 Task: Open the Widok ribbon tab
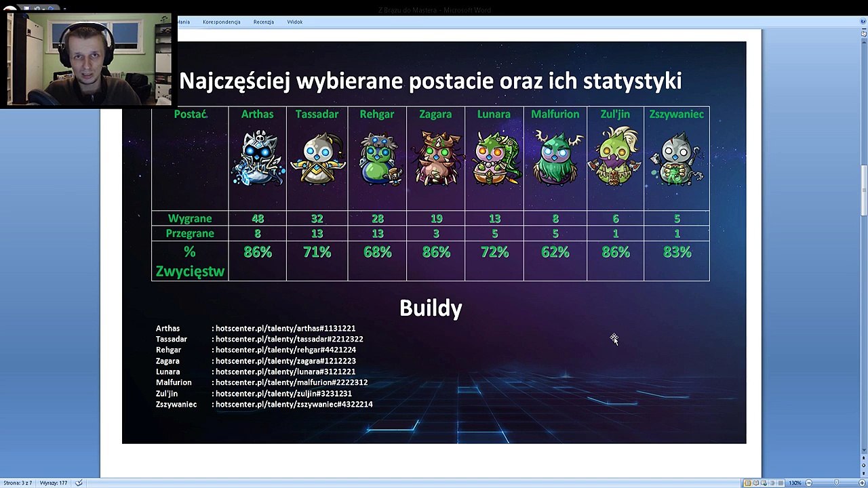pyautogui.click(x=294, y=22)
